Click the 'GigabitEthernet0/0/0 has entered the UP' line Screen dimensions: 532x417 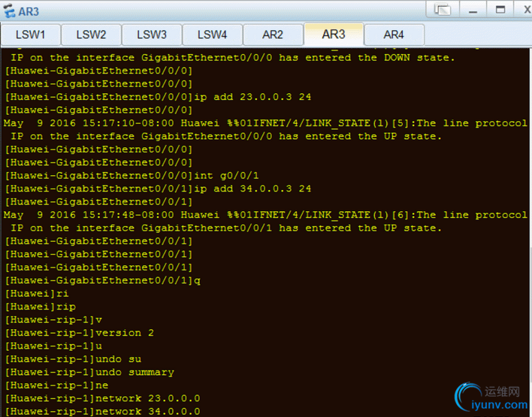(226, 137)
